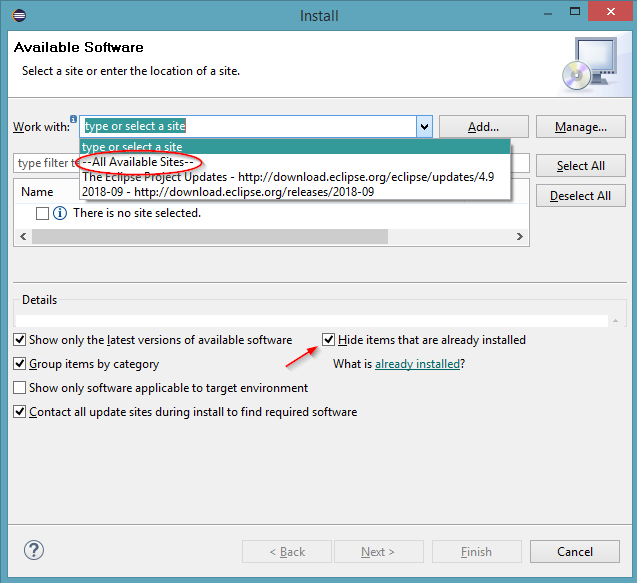Select --All Available Sites-- from list

click(140, 162)
